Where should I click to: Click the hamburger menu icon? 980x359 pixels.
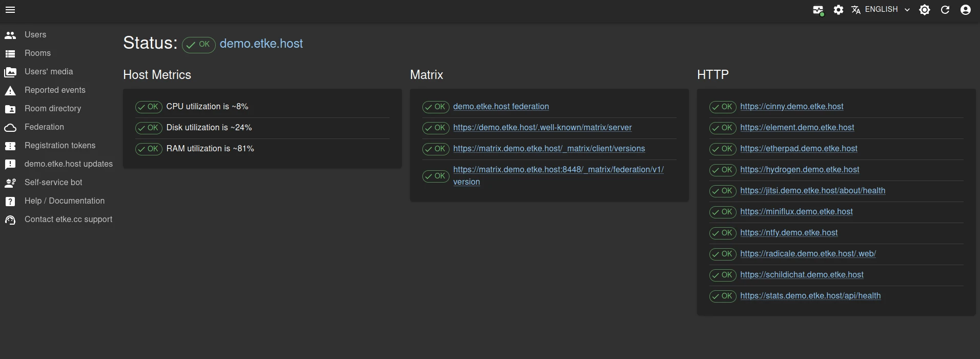click(10, 10)
